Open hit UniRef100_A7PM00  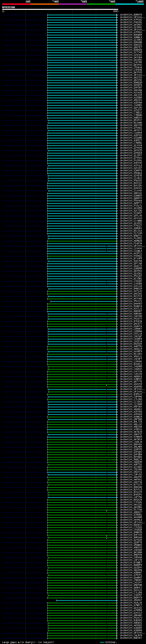click(x=131, y=32)
